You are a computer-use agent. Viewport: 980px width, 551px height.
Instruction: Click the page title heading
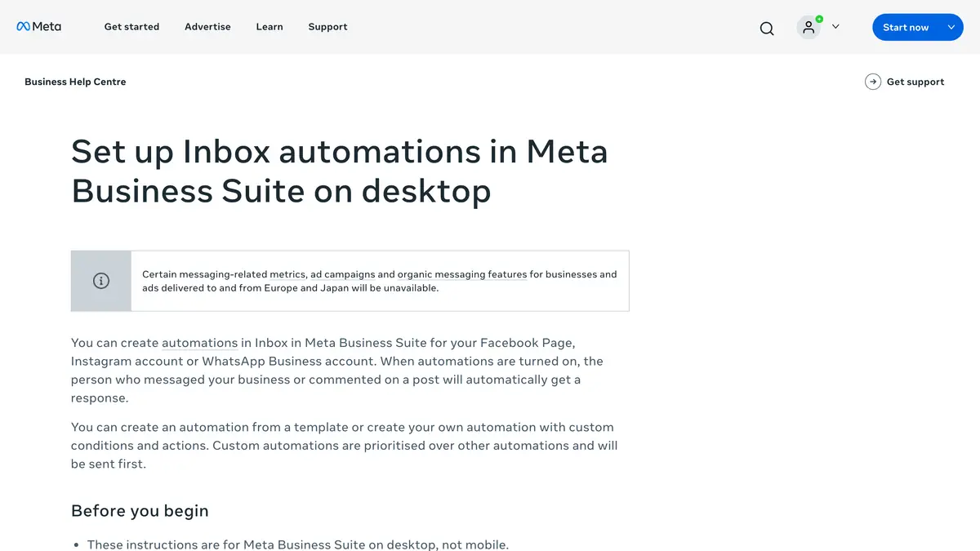click(x=340, y=171)
